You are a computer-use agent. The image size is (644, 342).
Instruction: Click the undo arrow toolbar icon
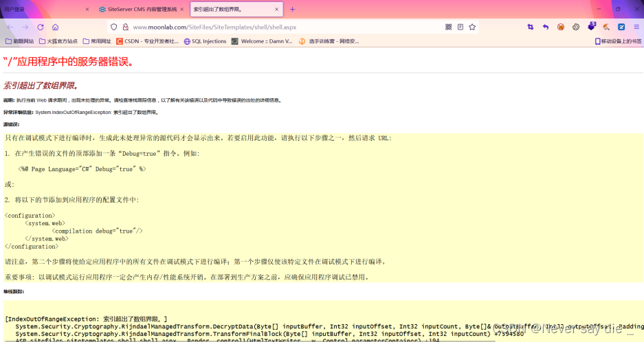(546, 27)
